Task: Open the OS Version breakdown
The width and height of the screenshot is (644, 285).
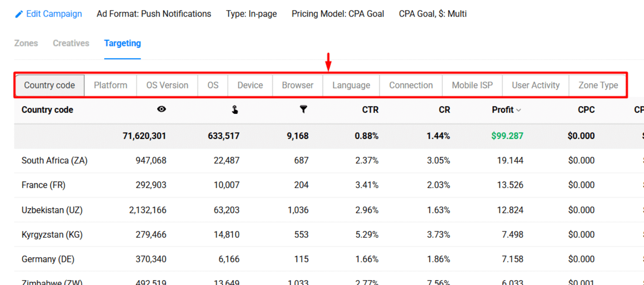Action: click(167, 85)
